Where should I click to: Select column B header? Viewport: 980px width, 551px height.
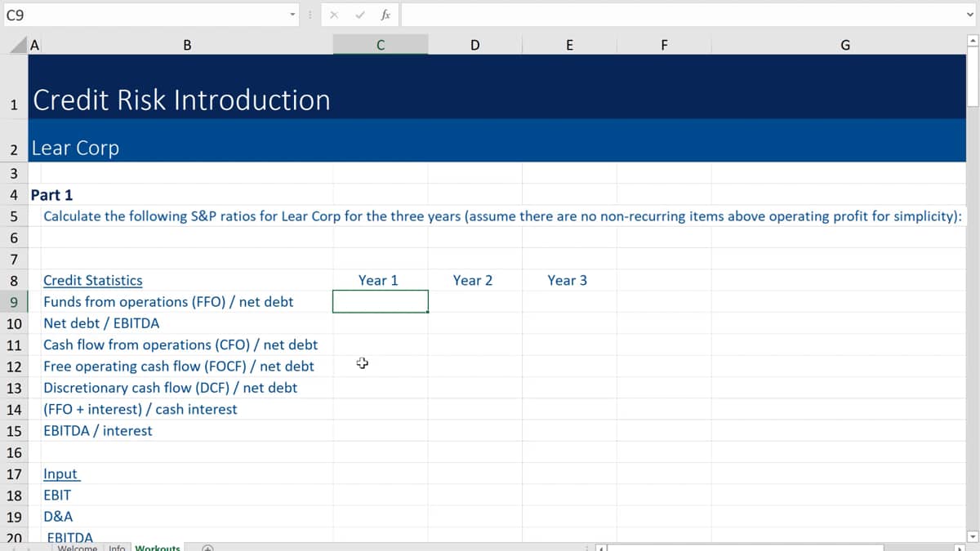point(187,46)
